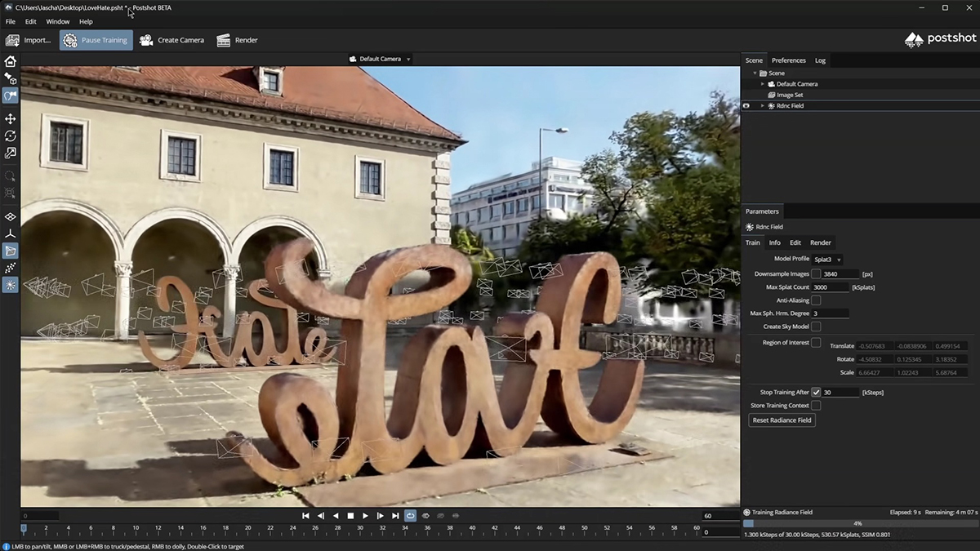Click the home view icon in left toolbar
This screenshot has width=980, height=551.
click(11, 61)
